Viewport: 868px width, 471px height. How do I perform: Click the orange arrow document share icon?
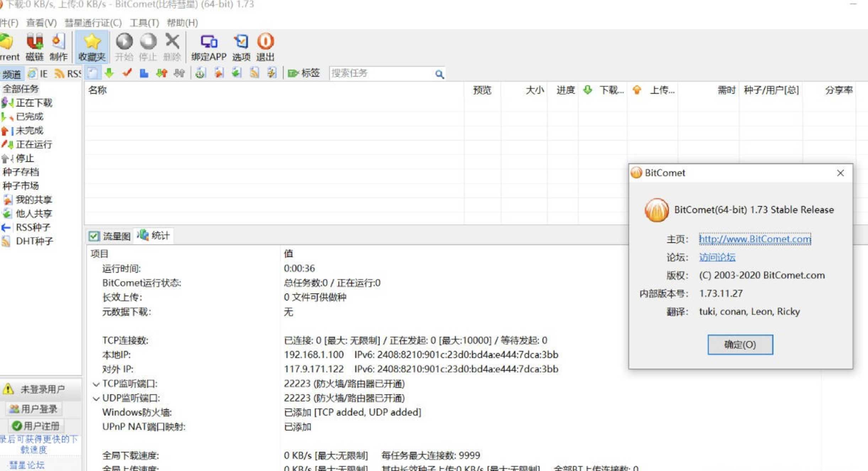point(219,73)
